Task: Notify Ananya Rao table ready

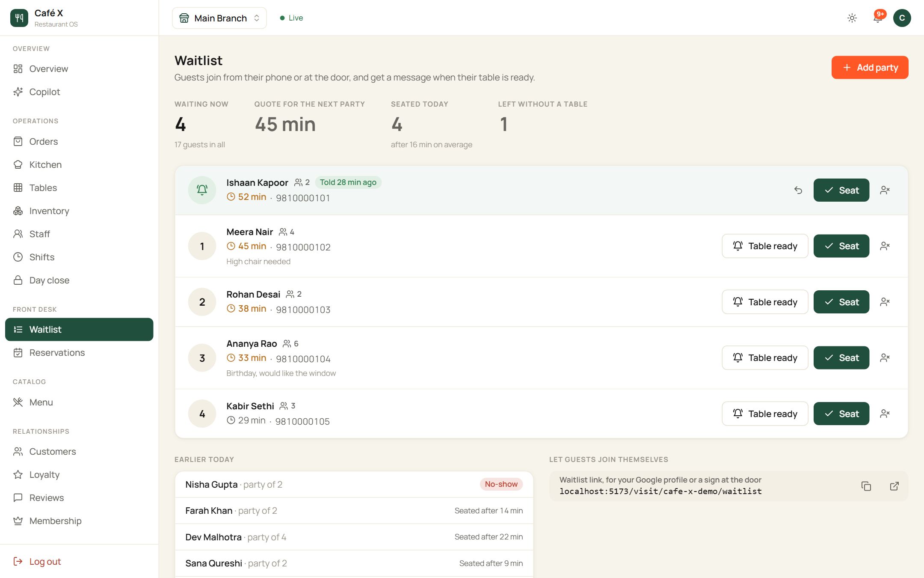Action: coord(765,358)
